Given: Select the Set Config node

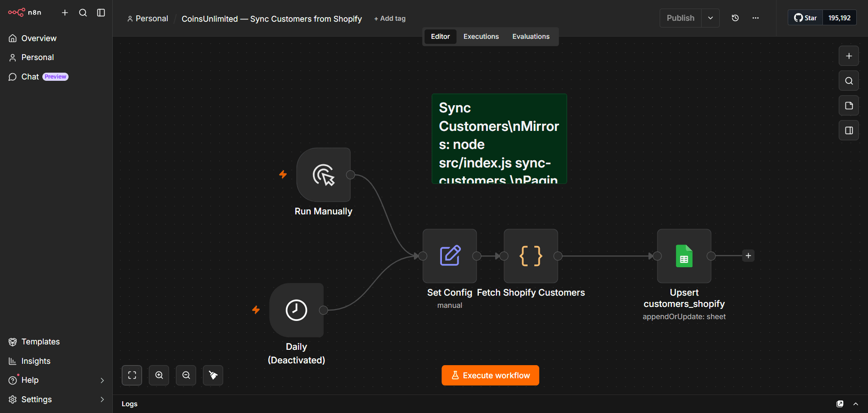Looking at the screenshot, I should click(450, 256).
